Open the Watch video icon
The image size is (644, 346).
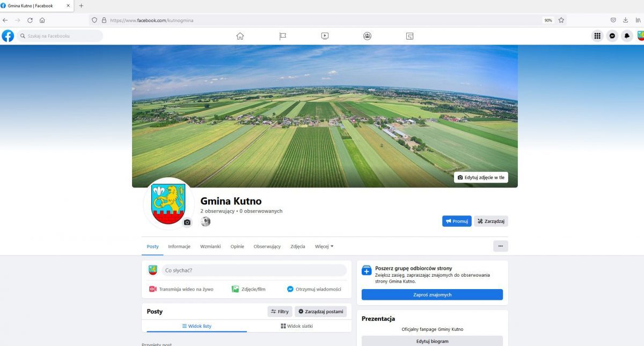[325, 36]
